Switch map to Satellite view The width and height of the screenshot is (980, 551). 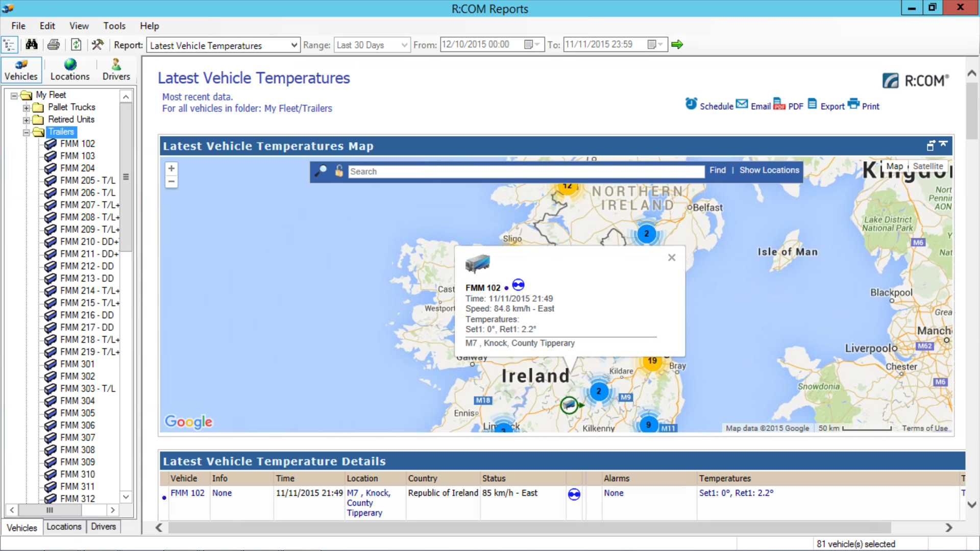pos(928,166)
